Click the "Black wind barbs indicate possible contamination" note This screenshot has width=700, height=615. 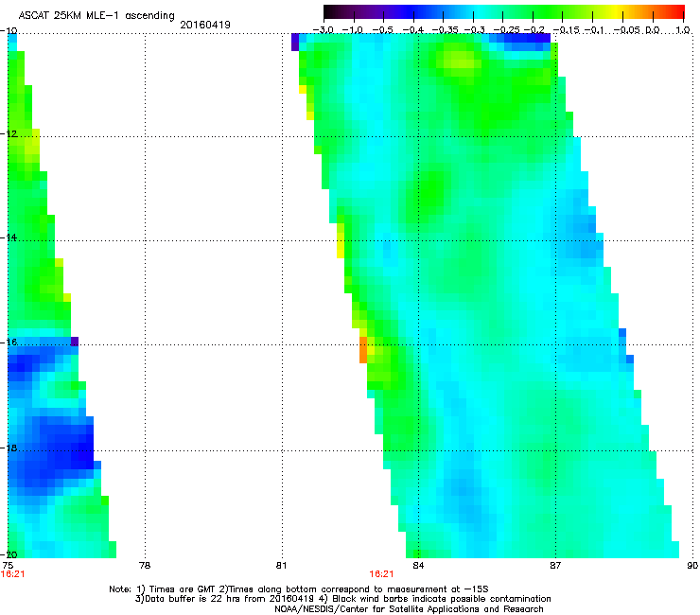tap(441, 599)
